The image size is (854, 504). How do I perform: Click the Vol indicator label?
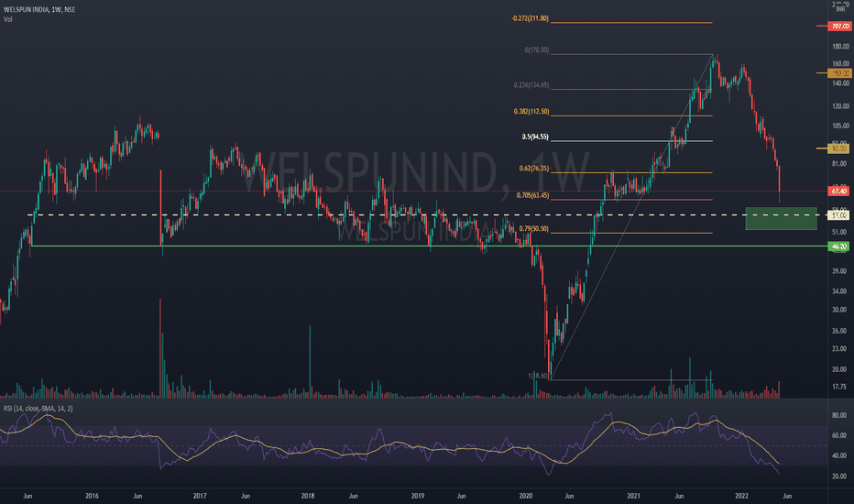(7, 19)
